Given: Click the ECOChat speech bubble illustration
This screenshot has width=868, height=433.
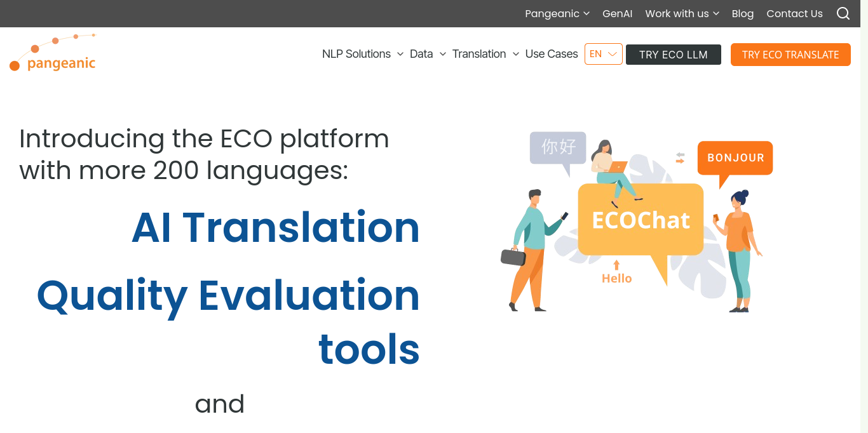Looking at the screenshot, I should (641, 220).
